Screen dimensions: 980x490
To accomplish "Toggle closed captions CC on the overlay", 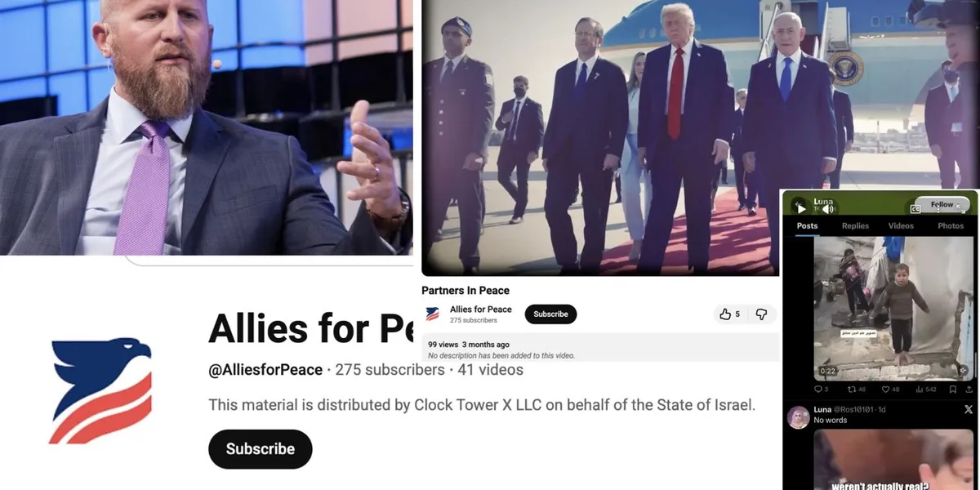I will click(x=915, y=209).
